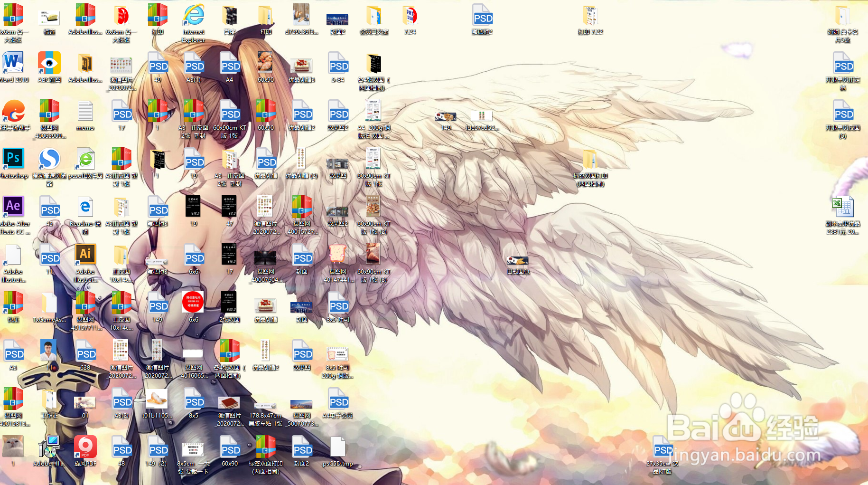Select the 封面2 PSD file
Image resolution: width=868 pixels, height=485 pixels.
coord(302,451)
